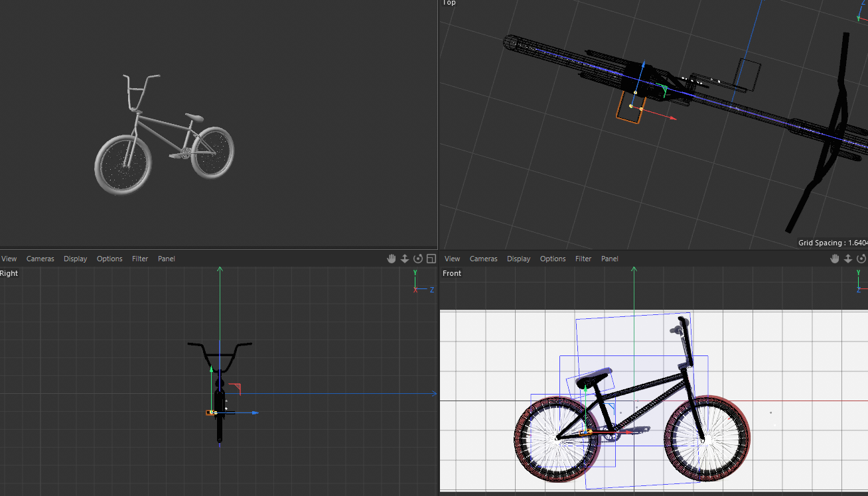Click the dolly/zoom arrows icon in Right viewport
The width and height of the screenshot is (868, 496).
pos(405,259)
